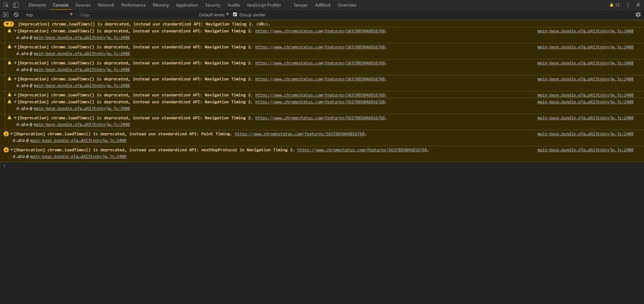Switch to the Elements tab
This screenshot has width=644, height=304.
click(x=37, y=5)
